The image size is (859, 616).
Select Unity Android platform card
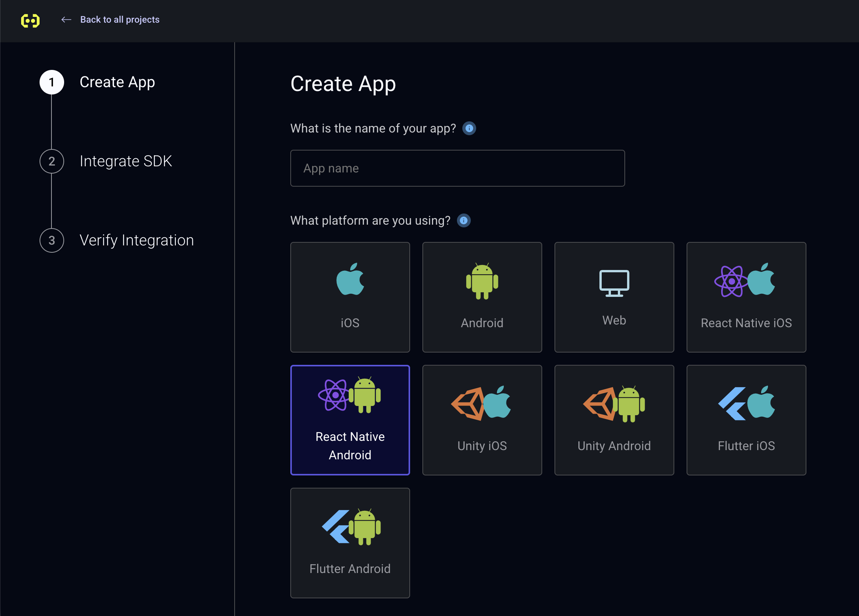point(614,420)
